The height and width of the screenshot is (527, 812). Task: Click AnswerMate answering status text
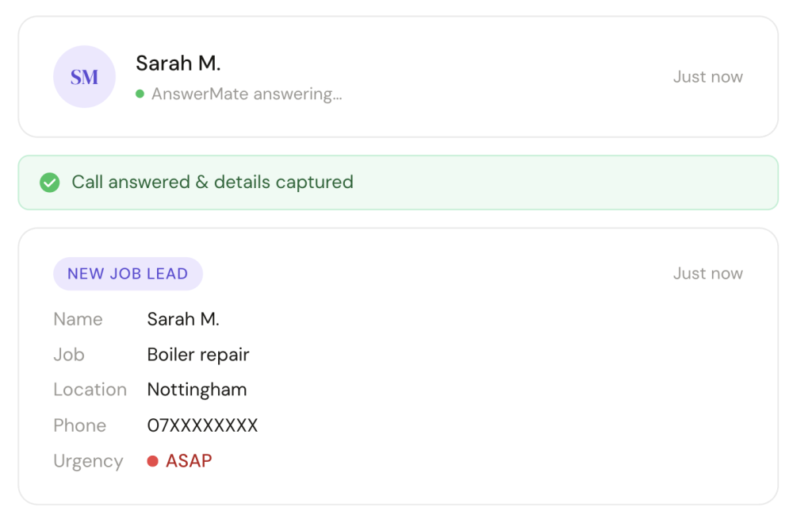pyautogui.click(x=247, y=94)
